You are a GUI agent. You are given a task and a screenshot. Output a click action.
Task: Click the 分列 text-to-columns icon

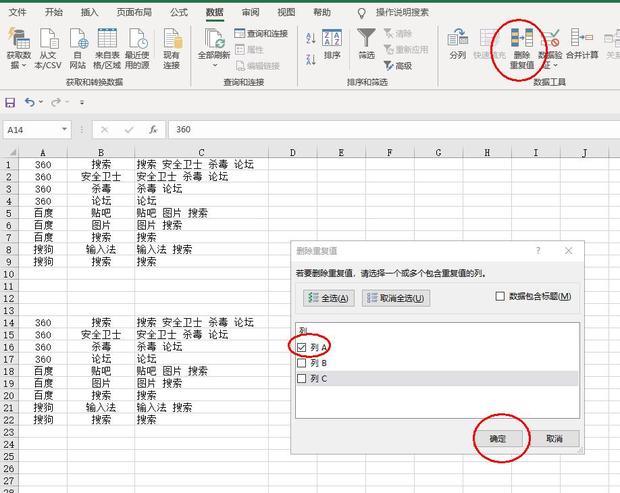pos(458,39)
